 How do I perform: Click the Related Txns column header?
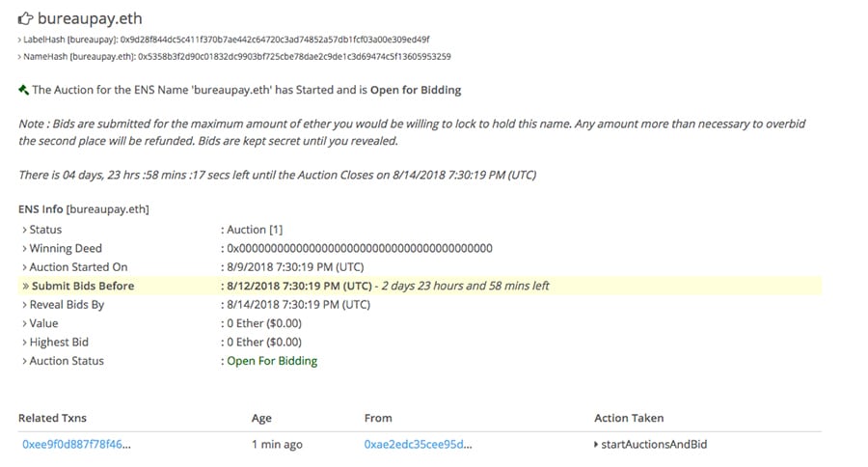53,418
